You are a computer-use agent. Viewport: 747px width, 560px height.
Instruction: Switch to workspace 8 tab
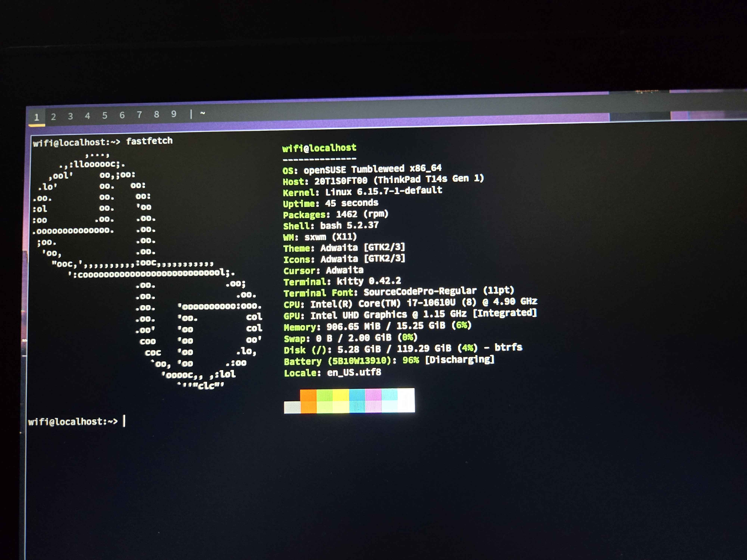tap(156, 114)
